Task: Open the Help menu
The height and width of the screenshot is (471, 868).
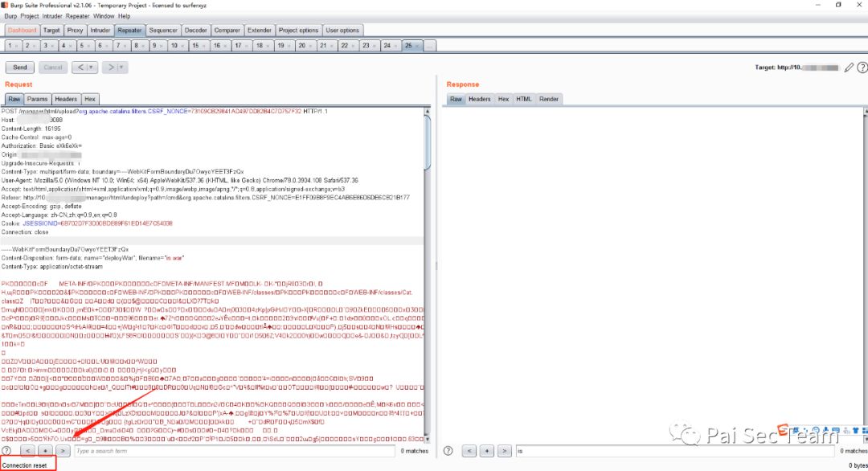Action: [x=125, y=16]
